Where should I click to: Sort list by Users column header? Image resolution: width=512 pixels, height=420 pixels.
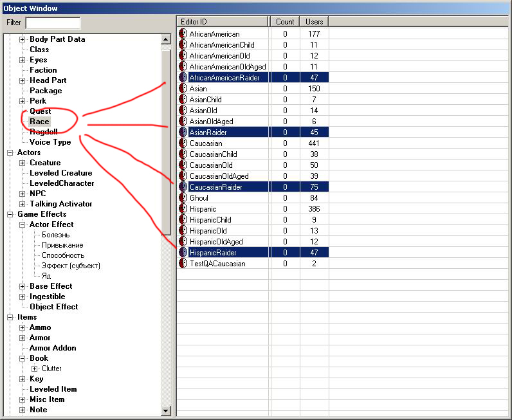314,22
